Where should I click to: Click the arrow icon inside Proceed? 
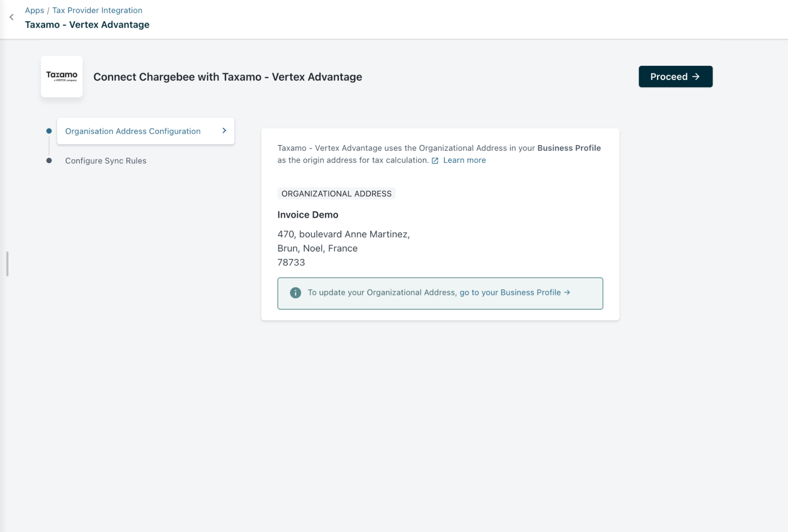tap(696, 76)
